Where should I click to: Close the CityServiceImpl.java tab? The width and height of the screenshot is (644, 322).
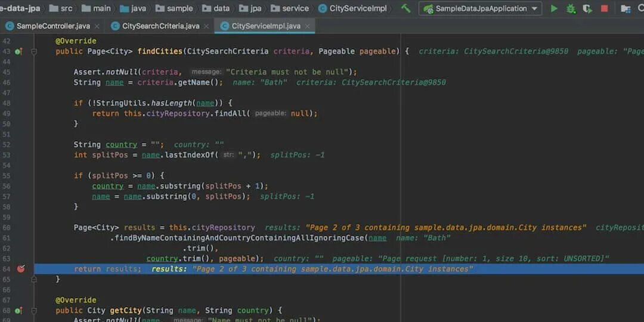pyautogui.click(x=308, y=26)
